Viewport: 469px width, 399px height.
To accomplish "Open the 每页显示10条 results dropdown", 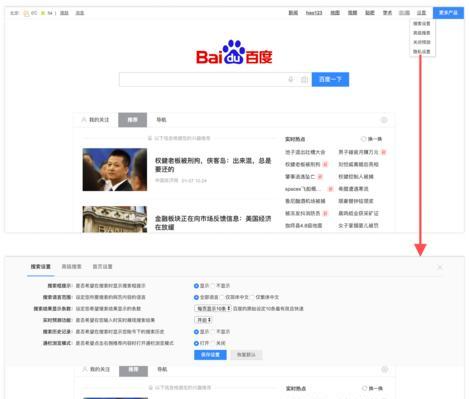I will [x=213, y=309].
